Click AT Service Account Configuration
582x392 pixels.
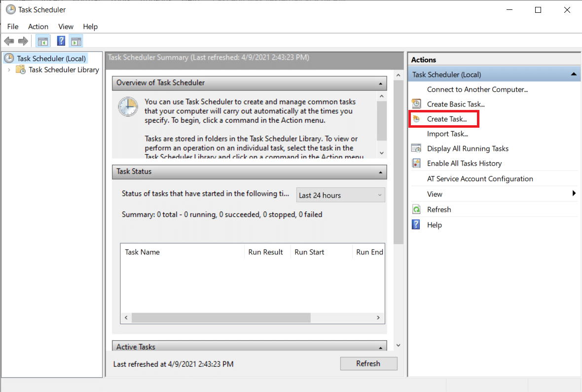tap(480, 179)
